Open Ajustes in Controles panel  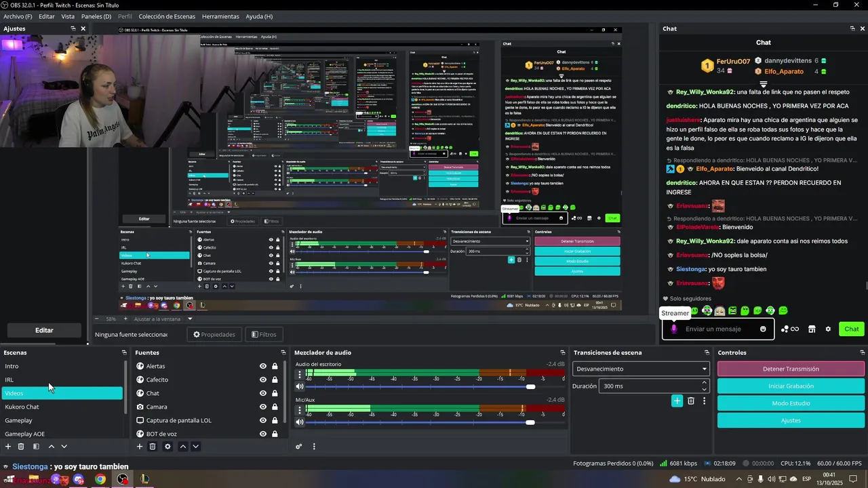click(791, 420)
